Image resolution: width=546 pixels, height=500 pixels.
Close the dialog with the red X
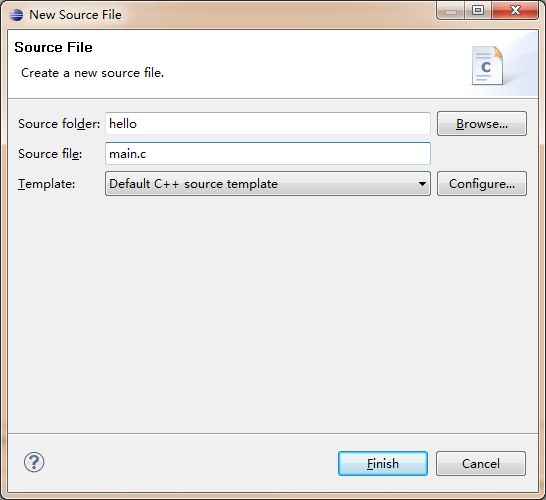point(515,11)
